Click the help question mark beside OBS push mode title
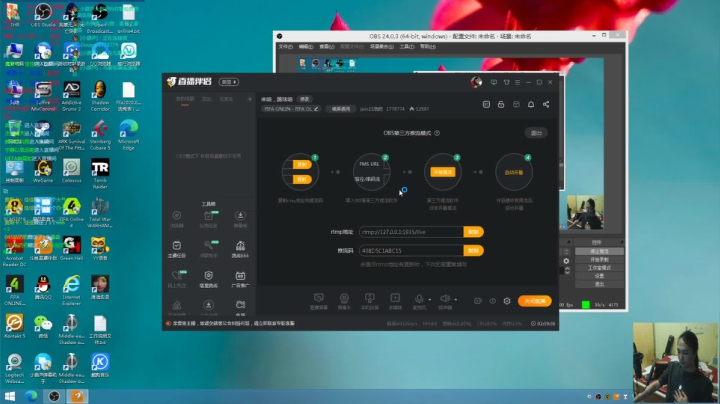The width and height of the screenshot is (720, 404). coord(437,133)
